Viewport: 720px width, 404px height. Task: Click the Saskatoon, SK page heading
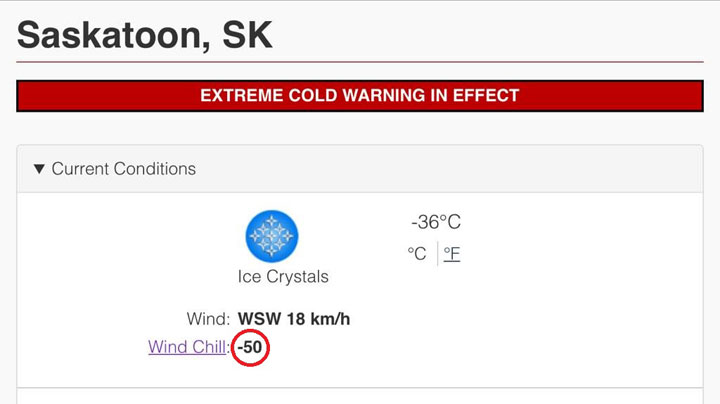[144, 35]
